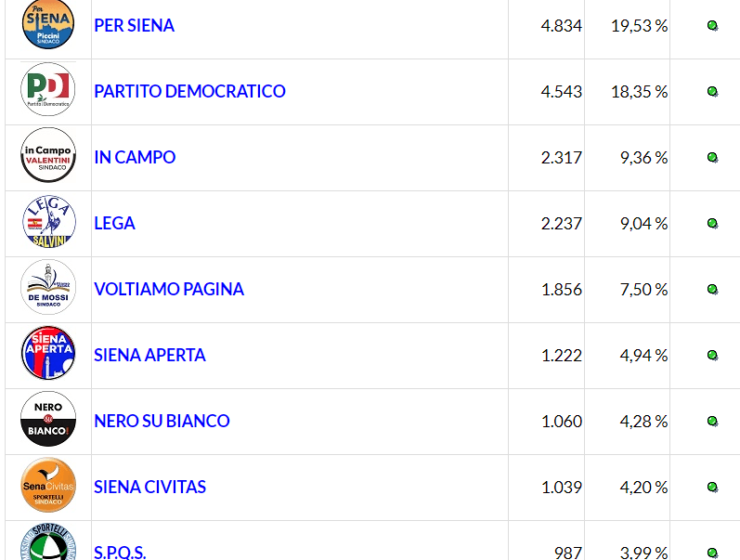Click the Lega Salvini party logo
The image size is (740, 560).
(48, 223)
